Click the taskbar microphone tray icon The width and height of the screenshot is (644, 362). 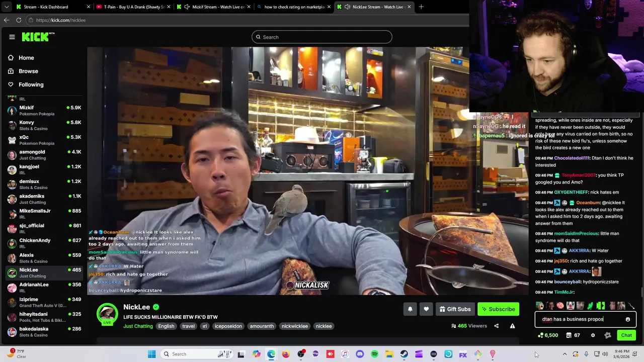coord(586,354)
